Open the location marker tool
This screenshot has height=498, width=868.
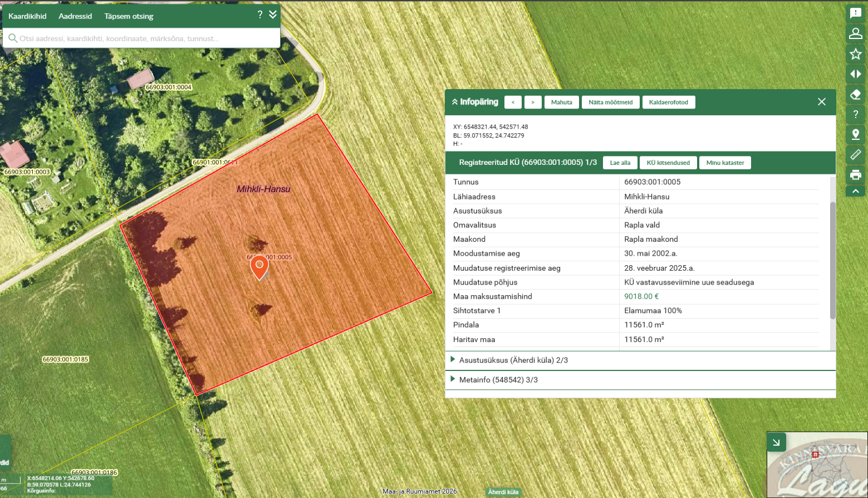(x=856, y=134)
